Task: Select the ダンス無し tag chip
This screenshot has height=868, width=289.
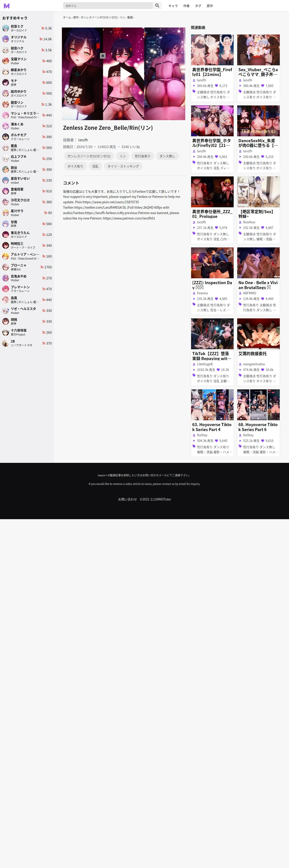Action: (167, 156)
